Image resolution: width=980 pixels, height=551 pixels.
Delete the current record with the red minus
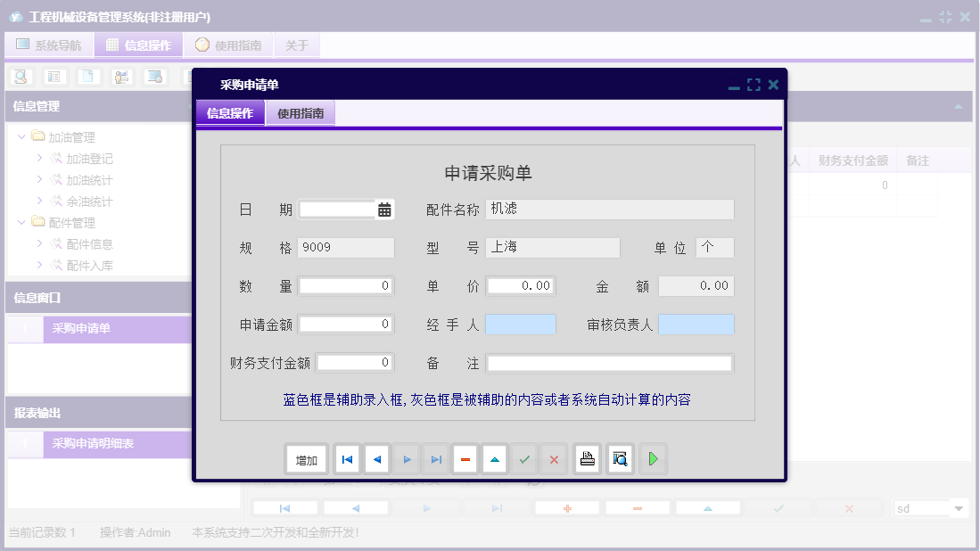click(465, 458)
